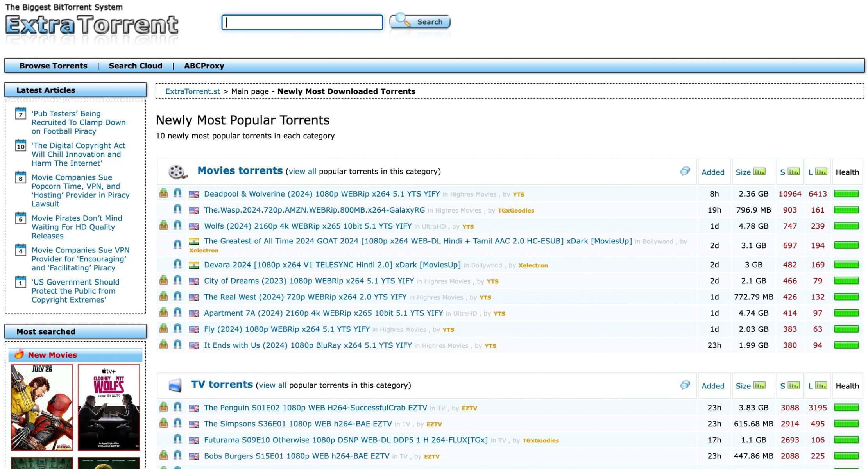Open uploader TGxGoodies on The.Wasp.2024 row
868x469 pixels.
[x=516, y=211]
